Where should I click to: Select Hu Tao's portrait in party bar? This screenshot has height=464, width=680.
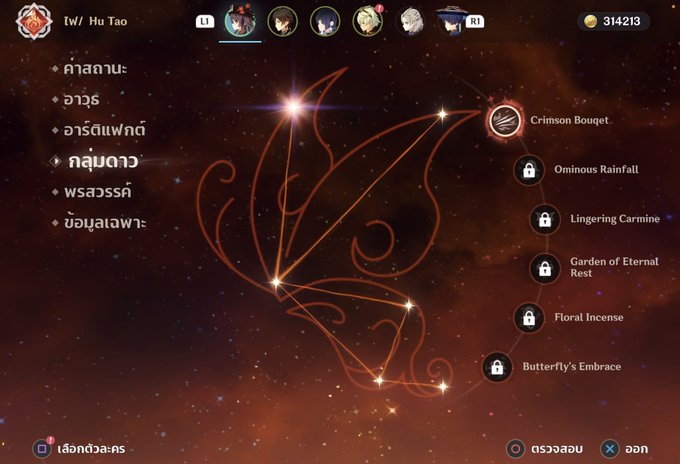240,21
